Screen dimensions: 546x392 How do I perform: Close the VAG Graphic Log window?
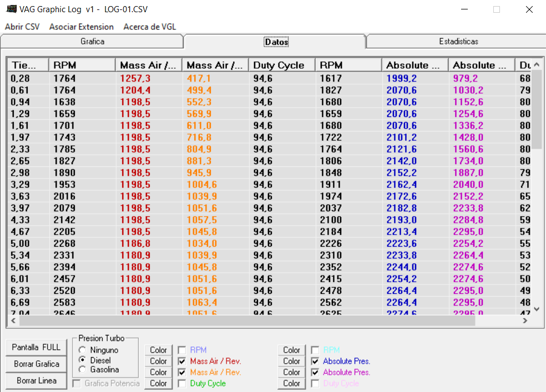529,9
